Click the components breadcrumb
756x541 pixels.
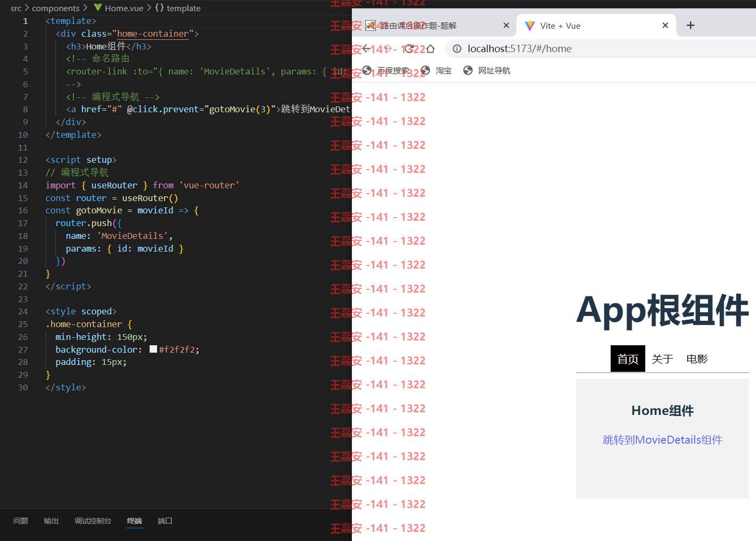coord(55,8)
